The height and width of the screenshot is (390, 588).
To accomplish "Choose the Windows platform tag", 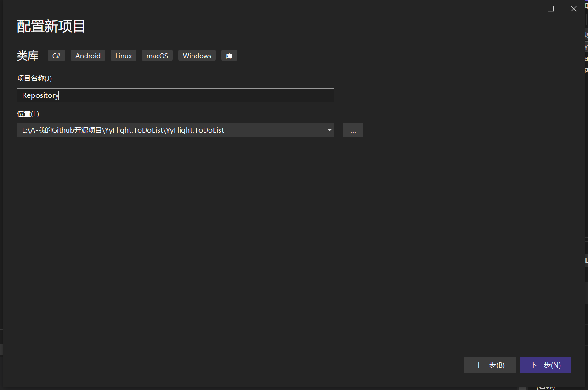I will (197, 55).
